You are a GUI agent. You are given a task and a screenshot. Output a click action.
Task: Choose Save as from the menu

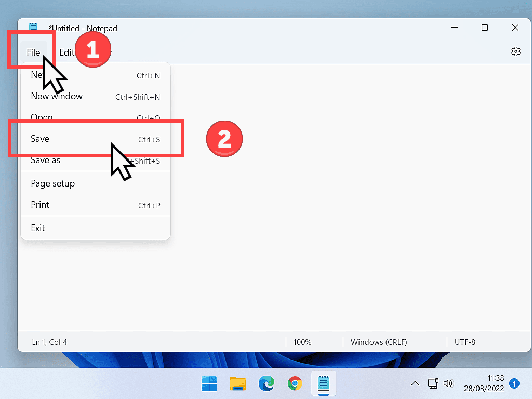[96, 160]
